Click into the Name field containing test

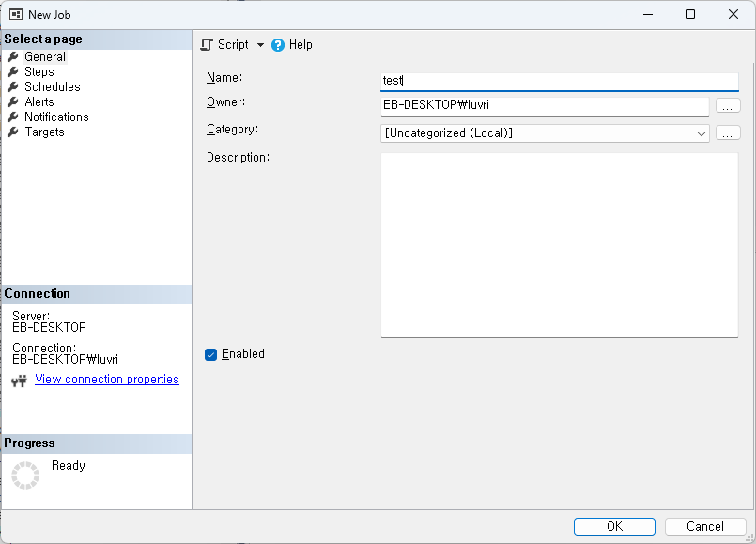[x=560, y=81]
